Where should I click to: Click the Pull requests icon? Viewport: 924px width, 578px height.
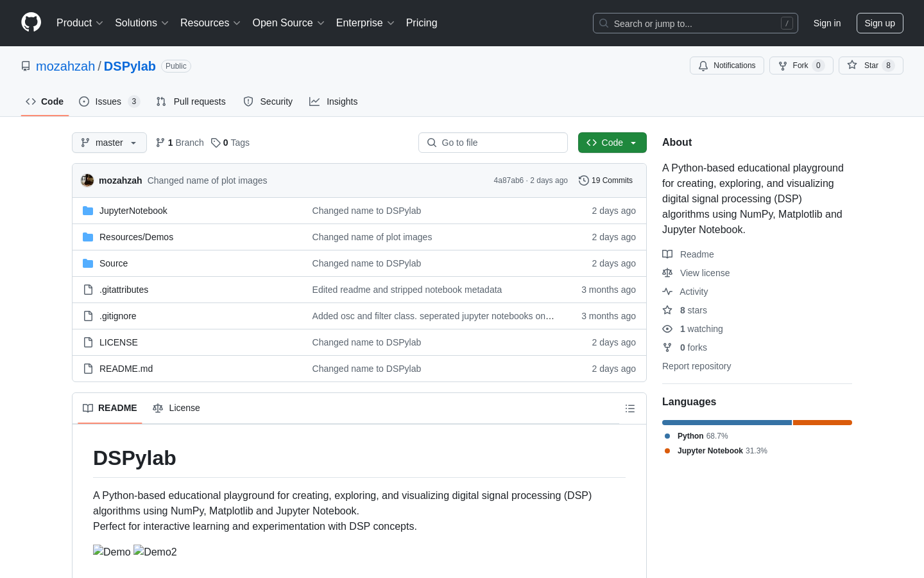(161, 101)
